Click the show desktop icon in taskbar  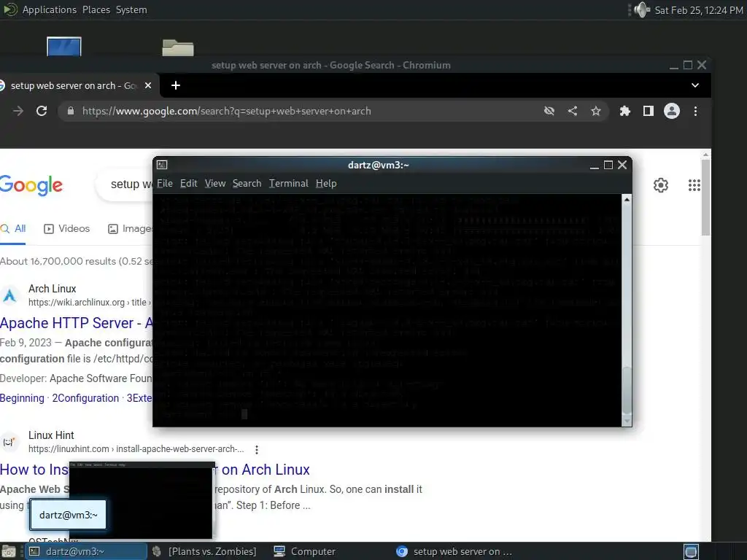coord(8,551)
